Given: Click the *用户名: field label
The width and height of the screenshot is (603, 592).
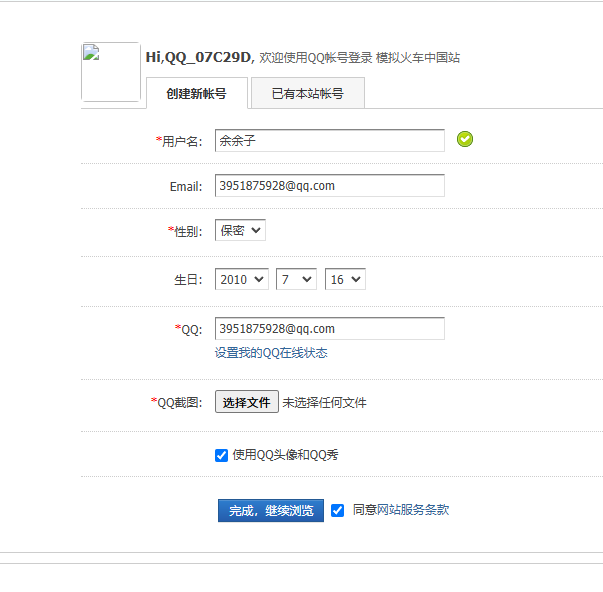Looking at the screenshot, I should click(179, 142).
